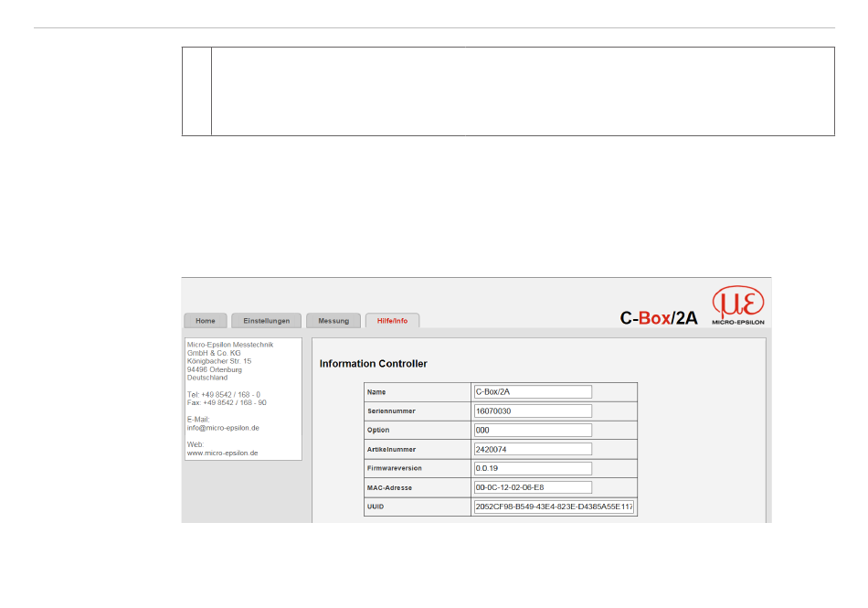The height and width of the screenshot is (608, 868).
Task: Click the UUID field
Action: [554, 507]
